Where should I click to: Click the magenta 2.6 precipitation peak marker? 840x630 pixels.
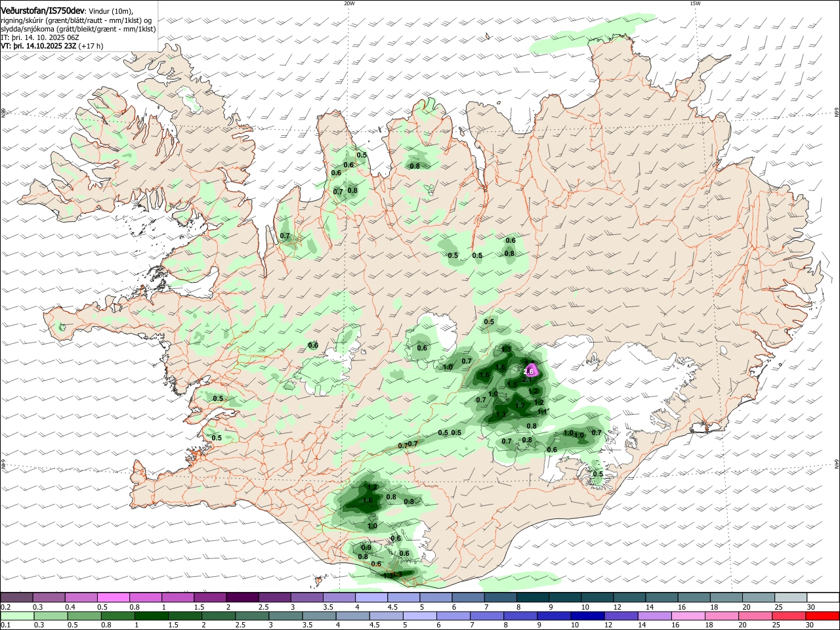(x=528, y=371)
